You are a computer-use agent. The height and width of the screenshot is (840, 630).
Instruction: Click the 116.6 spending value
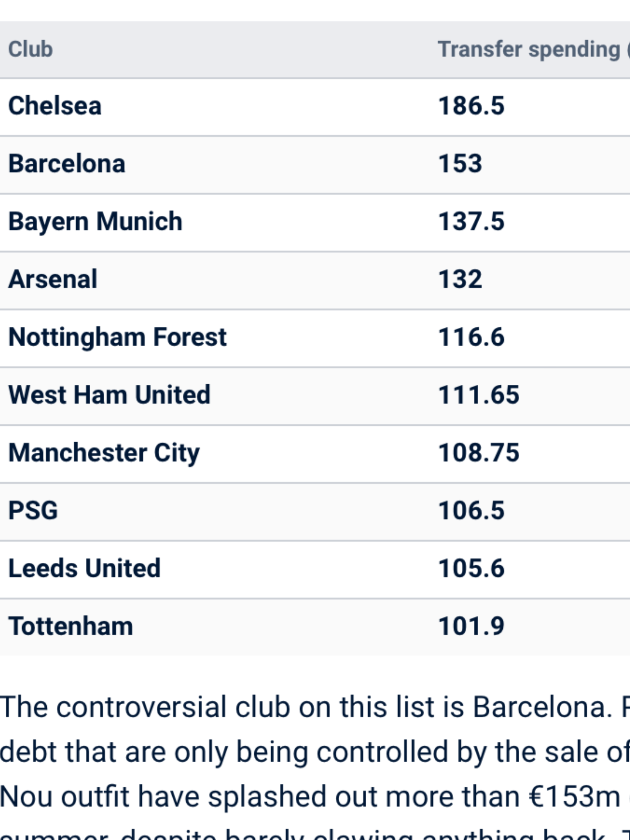(x=471, y=337)
